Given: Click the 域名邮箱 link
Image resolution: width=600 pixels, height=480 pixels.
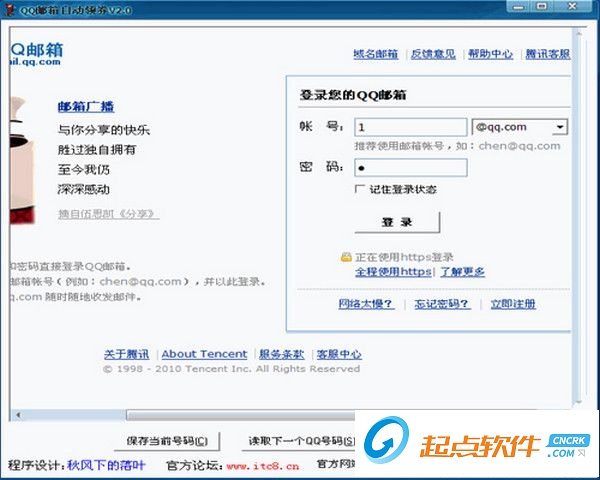Looking at the screenshot, I should pyautogui.click(x=375, y=54).
